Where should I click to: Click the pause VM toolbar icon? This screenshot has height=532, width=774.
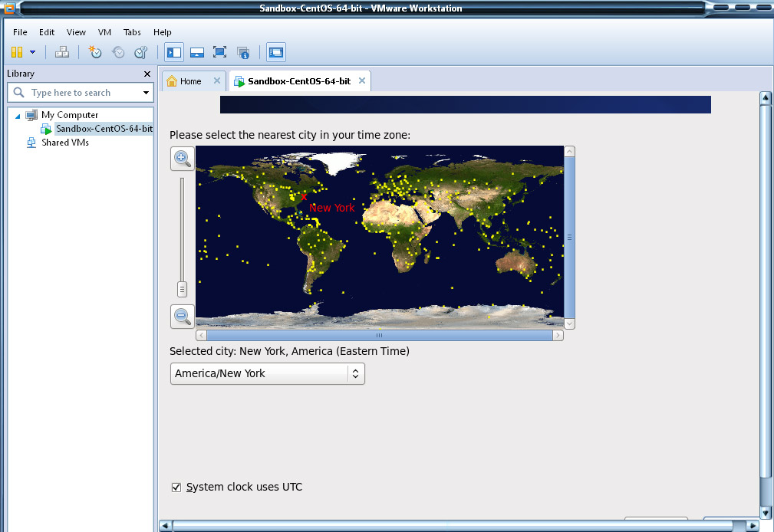tap(17, 52)
